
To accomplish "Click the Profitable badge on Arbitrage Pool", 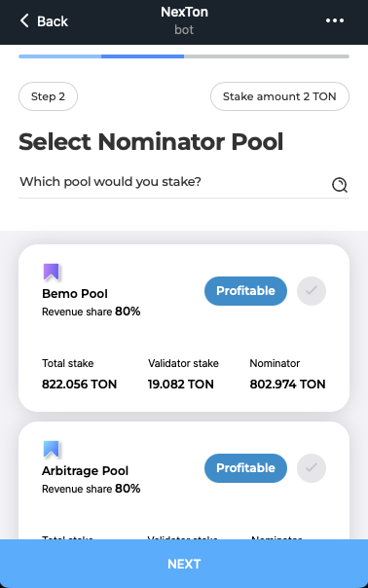I will coord(245,468).
